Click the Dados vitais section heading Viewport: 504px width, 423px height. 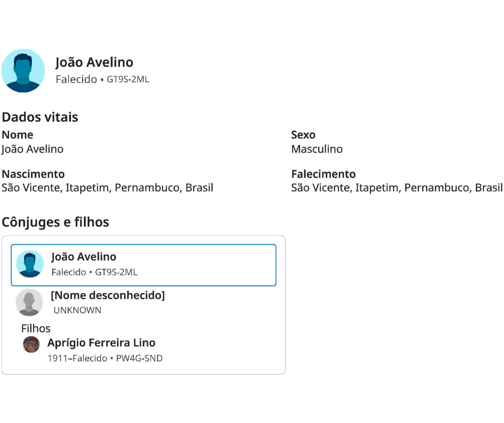pyautogui.click(x=40, y=117)
